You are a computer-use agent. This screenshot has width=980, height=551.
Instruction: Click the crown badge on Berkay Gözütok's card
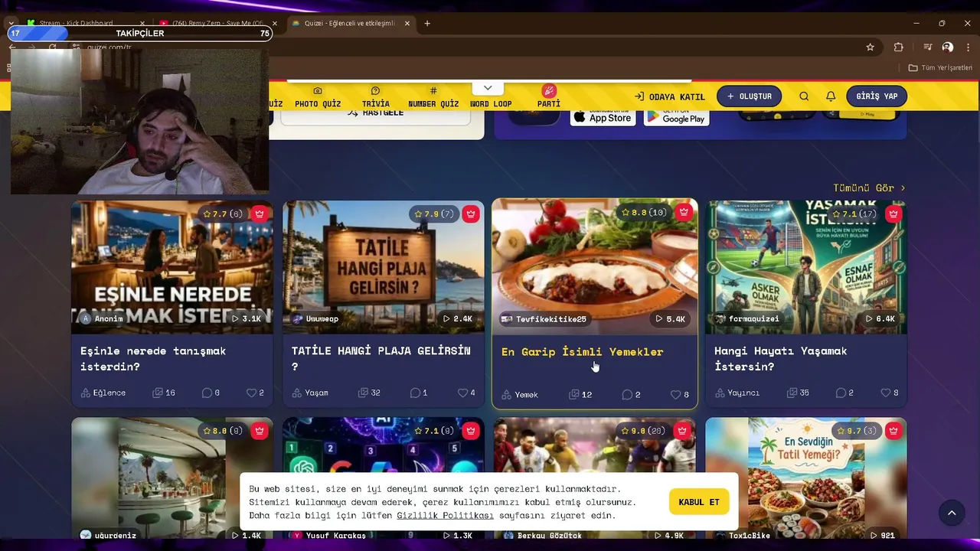(x=682, y=431)
